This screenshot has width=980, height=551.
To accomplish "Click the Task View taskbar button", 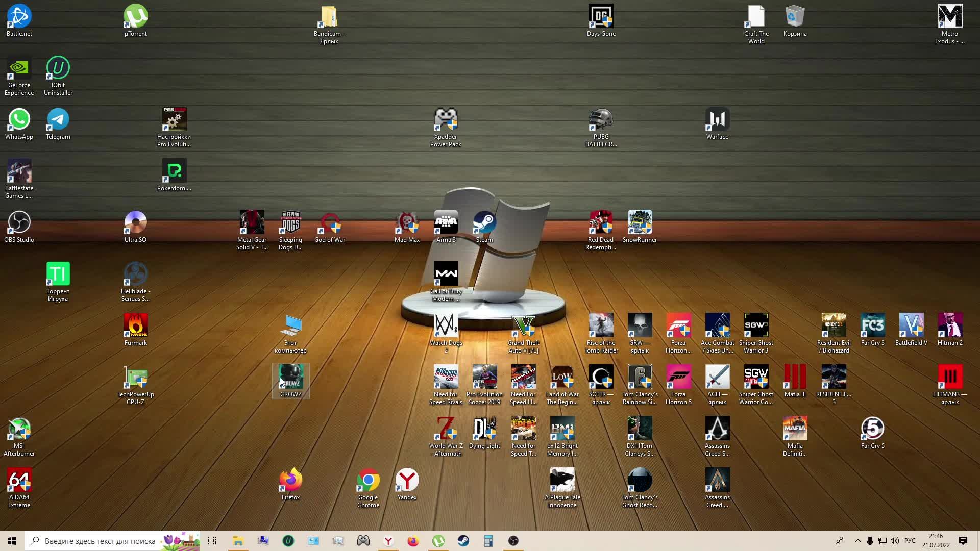I will pos(212,541).
